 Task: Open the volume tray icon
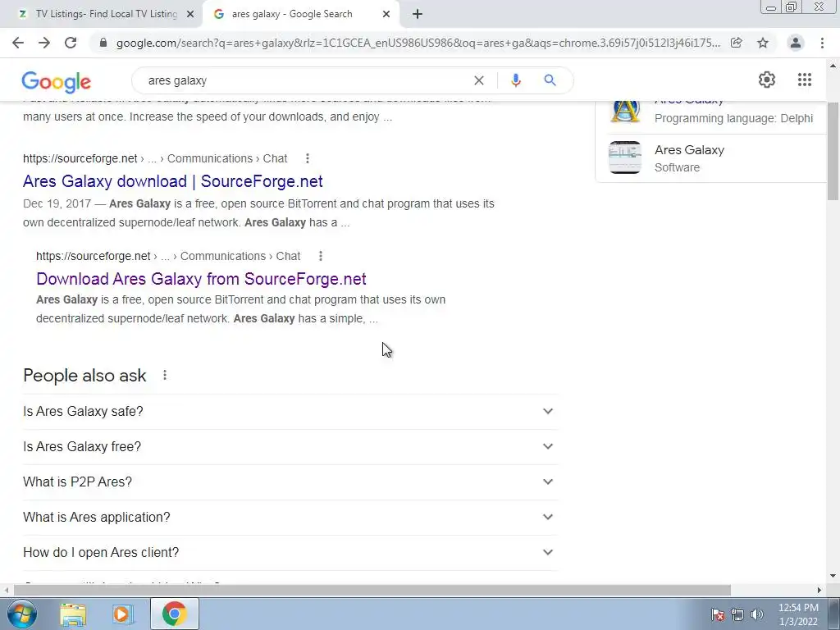coord(756,614)
